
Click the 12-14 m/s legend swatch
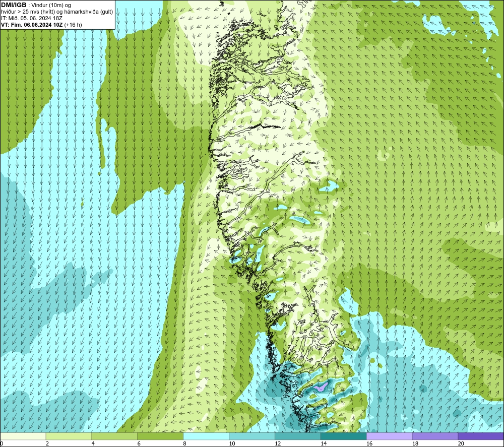[298, 436]
